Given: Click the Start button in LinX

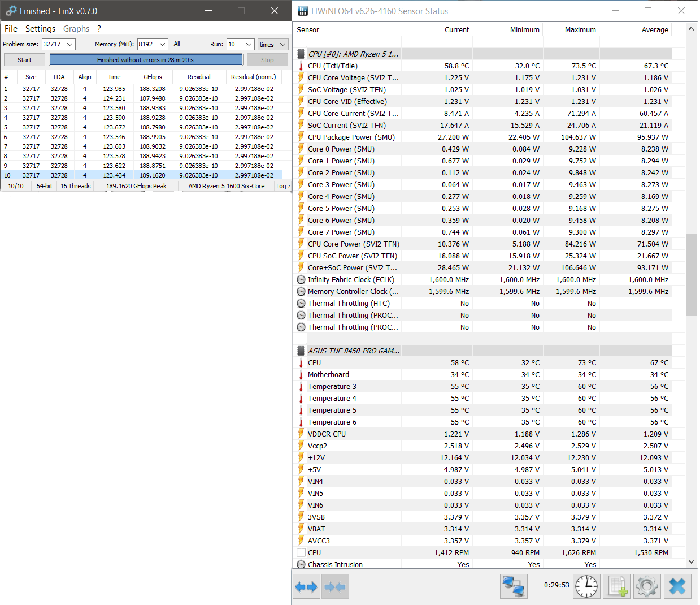Looking at the screenshot, I should pyautogui.click(x=24, y=60).
